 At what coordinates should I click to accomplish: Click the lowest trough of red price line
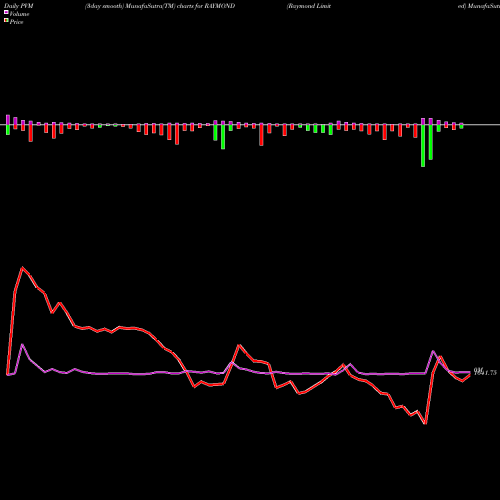(x=425, y=424)
